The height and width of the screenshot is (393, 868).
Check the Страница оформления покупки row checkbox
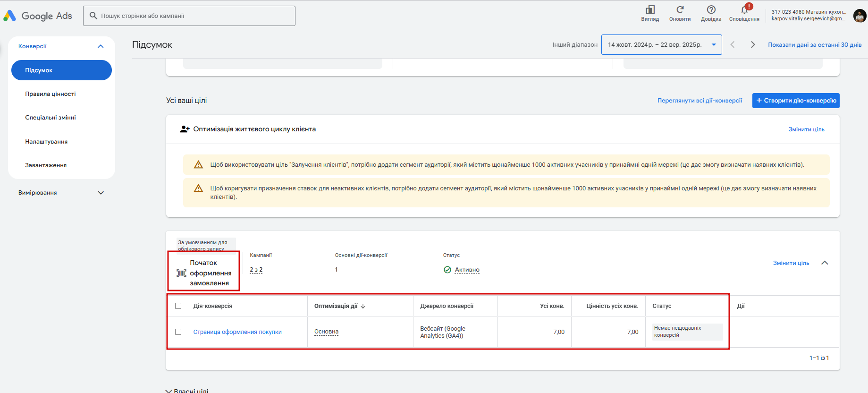coord(178,332)
